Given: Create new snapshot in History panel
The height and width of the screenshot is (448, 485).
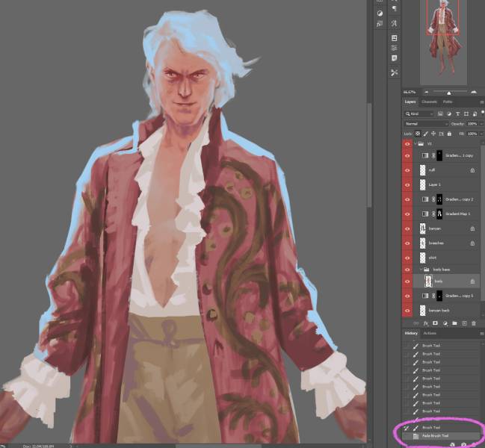Looking at the screenshot, I should [463, 444].
